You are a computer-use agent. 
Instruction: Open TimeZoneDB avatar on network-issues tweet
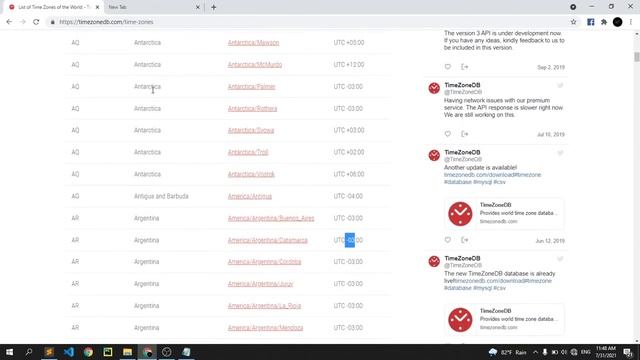[434, 88]
